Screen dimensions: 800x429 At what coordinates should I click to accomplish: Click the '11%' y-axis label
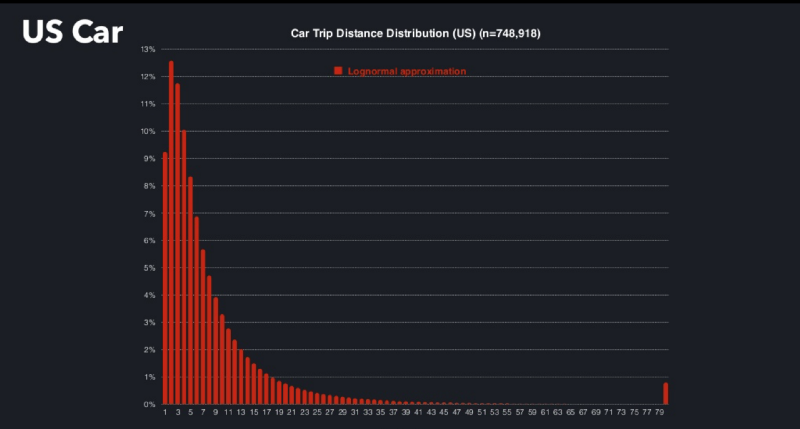pos(148,104)
